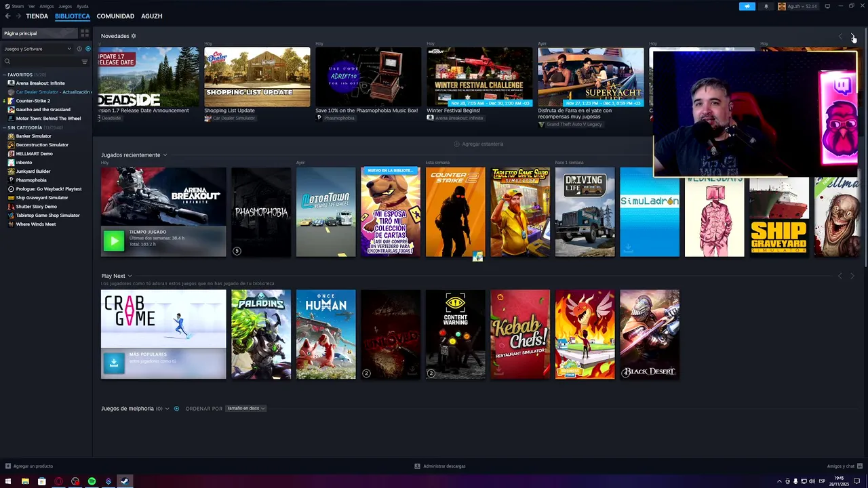Image resolution: width=868 pixels, height=488 pixels.
Task: Play Arena Breakout with green play button
Action: 114,240
